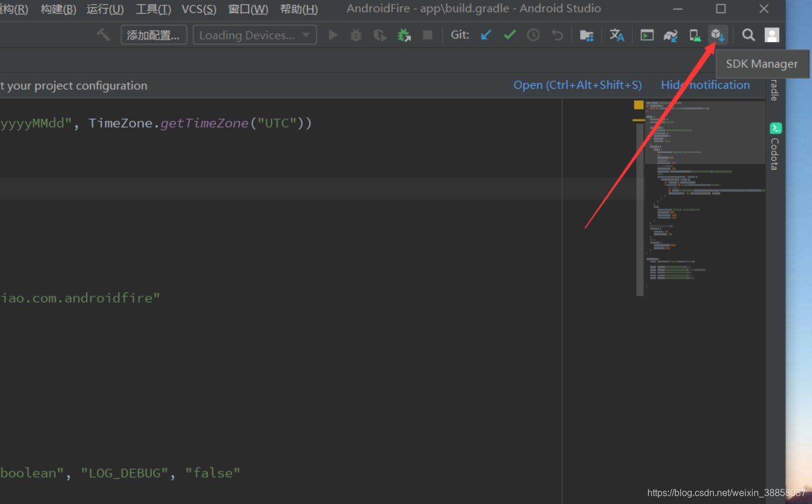This screenshot has width=812, height=504.
Task: Click Git Rollback undo icon
Action: [557, 35]
